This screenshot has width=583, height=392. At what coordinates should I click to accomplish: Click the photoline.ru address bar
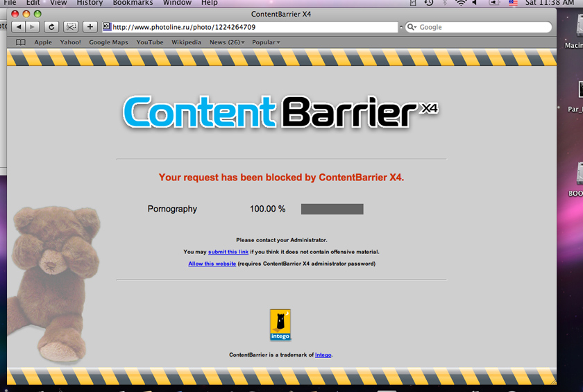click(x=250, y=27)
